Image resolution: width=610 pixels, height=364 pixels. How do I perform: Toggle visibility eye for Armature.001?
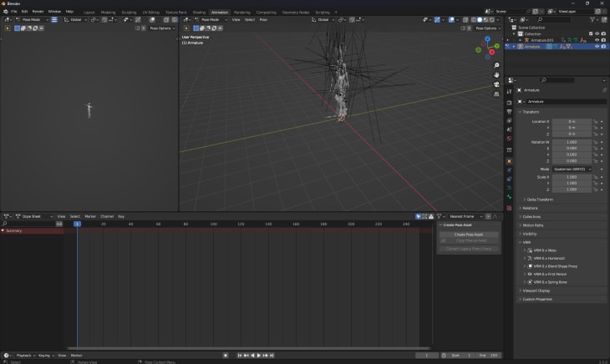(596, 40)
